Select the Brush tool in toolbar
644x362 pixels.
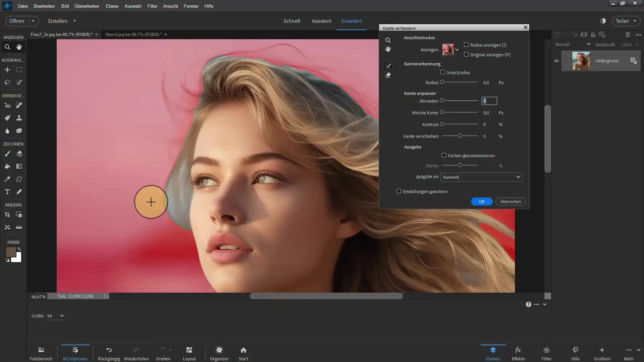[7, 154]
